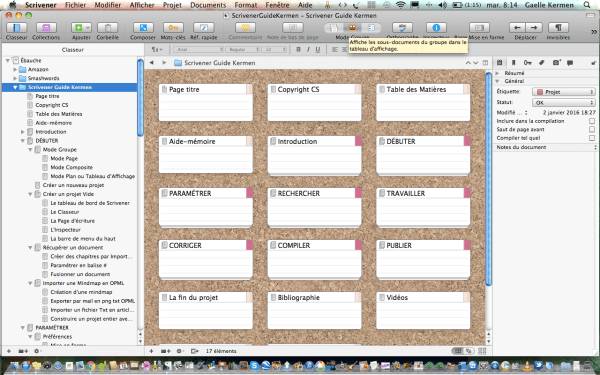
Task: Select the corkboard view mode button
Action: (x=352, y=28)
